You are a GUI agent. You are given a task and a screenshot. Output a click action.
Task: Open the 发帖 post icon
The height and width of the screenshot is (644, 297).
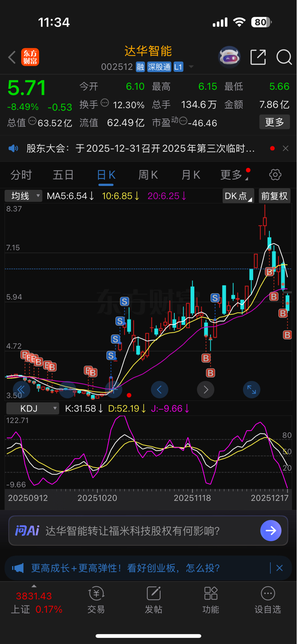tap(153, 600)
